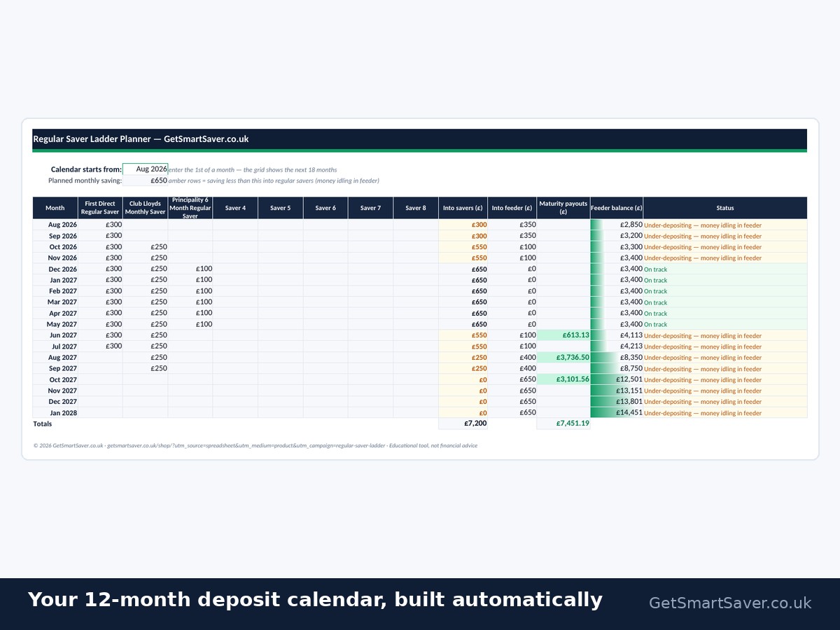The image size is (840, 630).
Task: Click the First Direct Regular Saver header
Action: (x=100, y=208)
